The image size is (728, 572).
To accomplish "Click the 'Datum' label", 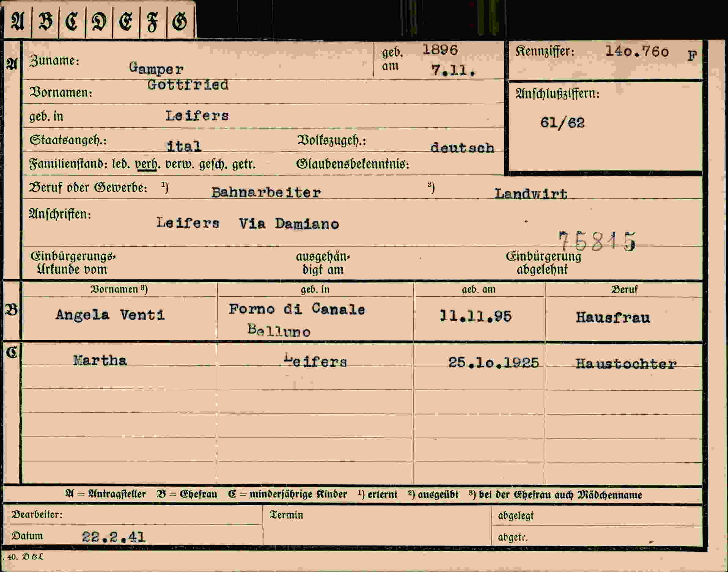I will coord(28,536).
